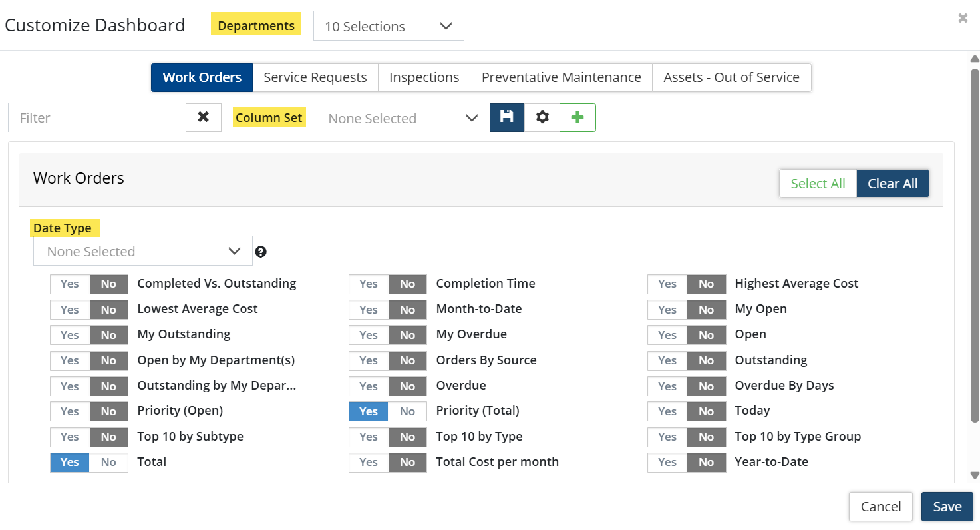The image size is (980, 530).
Task: Close the Customize Dashboard dialog
Action: (963, 19)
